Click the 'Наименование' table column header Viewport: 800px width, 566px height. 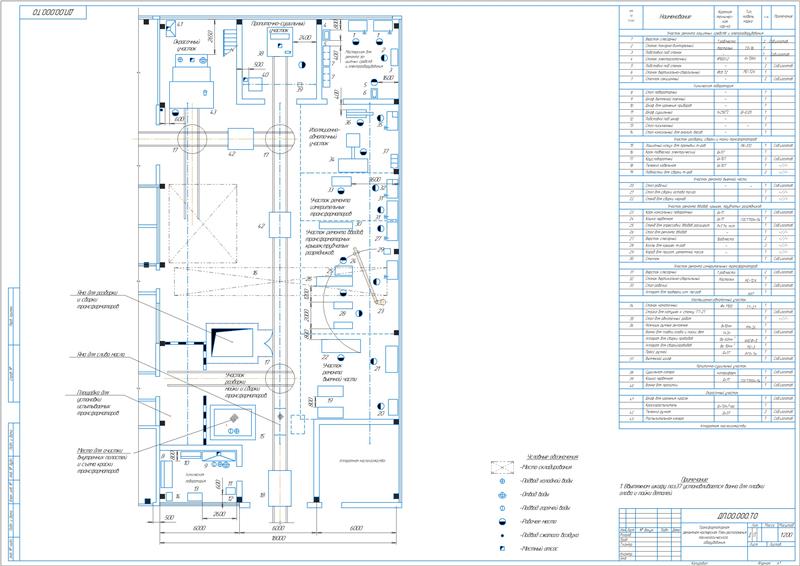677,17
